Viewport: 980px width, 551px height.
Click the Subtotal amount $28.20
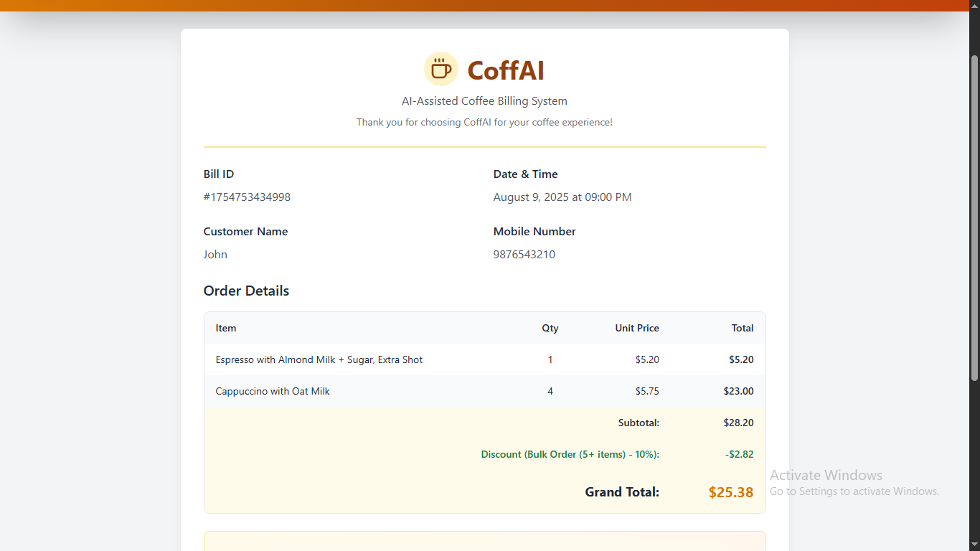coord(738,423)
